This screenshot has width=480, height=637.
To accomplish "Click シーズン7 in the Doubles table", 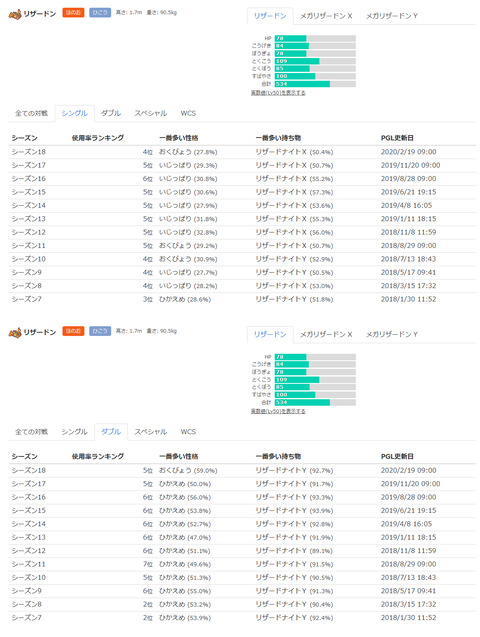I will 26,618.
